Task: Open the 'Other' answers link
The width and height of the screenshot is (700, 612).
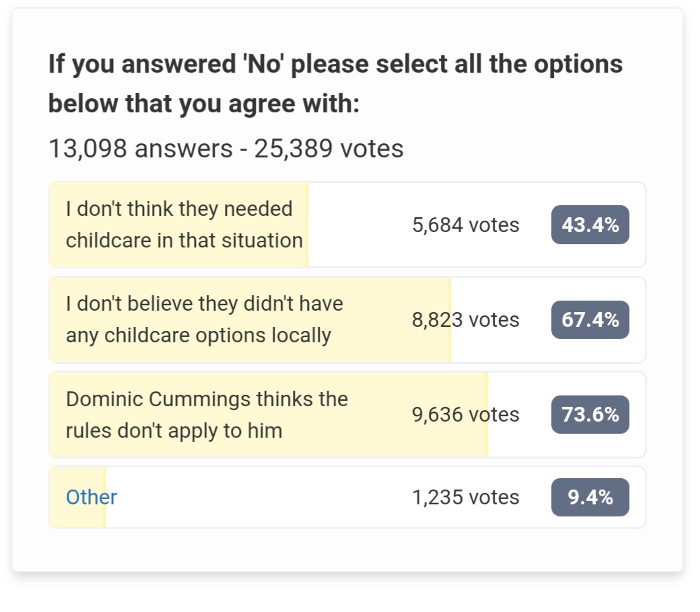Action: pos(91,498)
